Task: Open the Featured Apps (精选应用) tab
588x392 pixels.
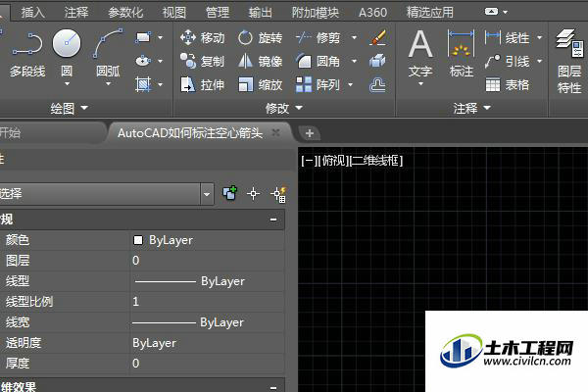Action: pyautogui.click(x=430, y=13)
